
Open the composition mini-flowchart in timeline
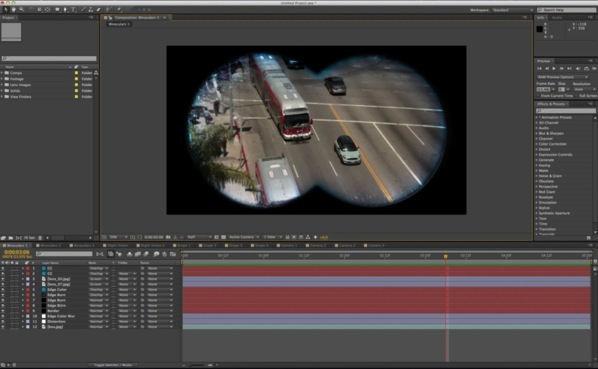coord(100,254)
